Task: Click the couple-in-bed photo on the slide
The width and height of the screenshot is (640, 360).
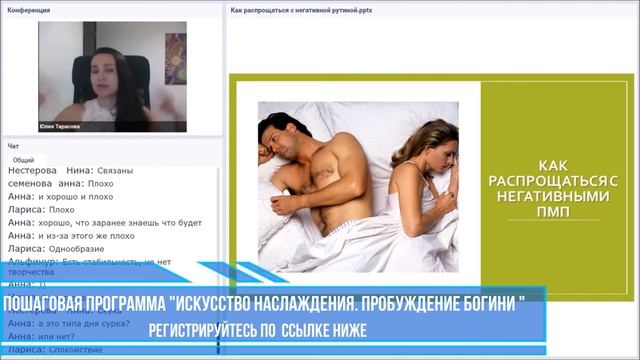Action: 358,187
